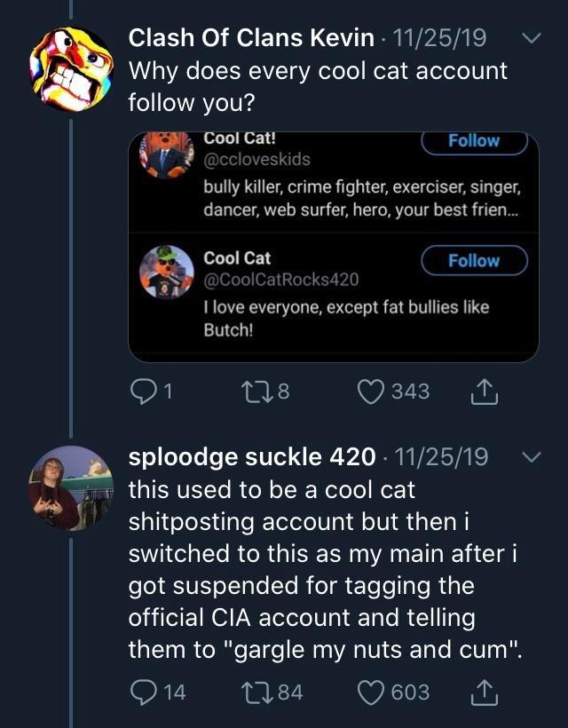Toggle Follow on @CoolCatRocks420

pos(474,260)
